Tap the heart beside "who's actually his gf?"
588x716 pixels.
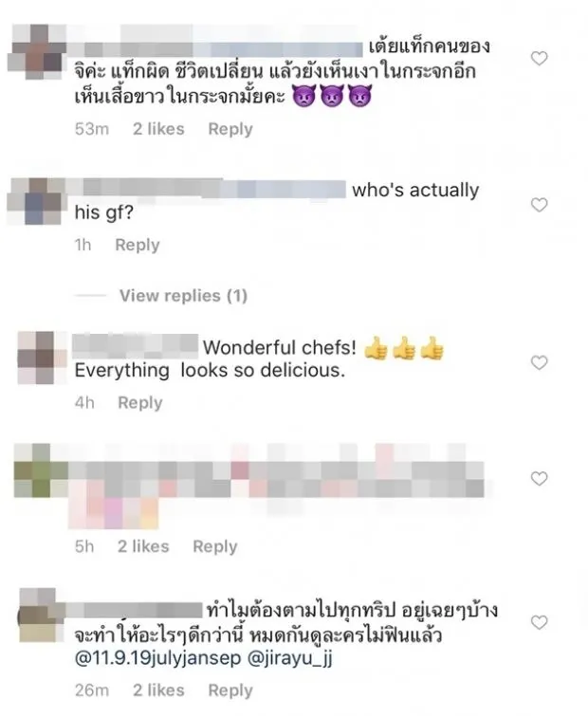coord(539,205)
